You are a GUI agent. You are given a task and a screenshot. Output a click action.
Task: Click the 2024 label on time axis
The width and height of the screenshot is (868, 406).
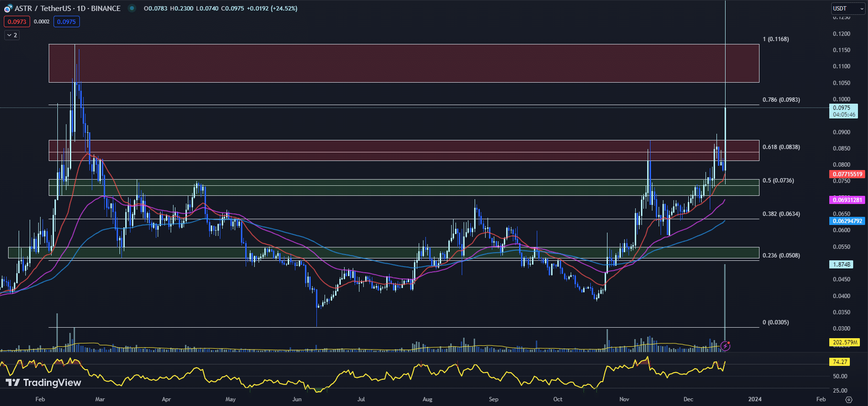pyautogui.click(x=755, y=399)
